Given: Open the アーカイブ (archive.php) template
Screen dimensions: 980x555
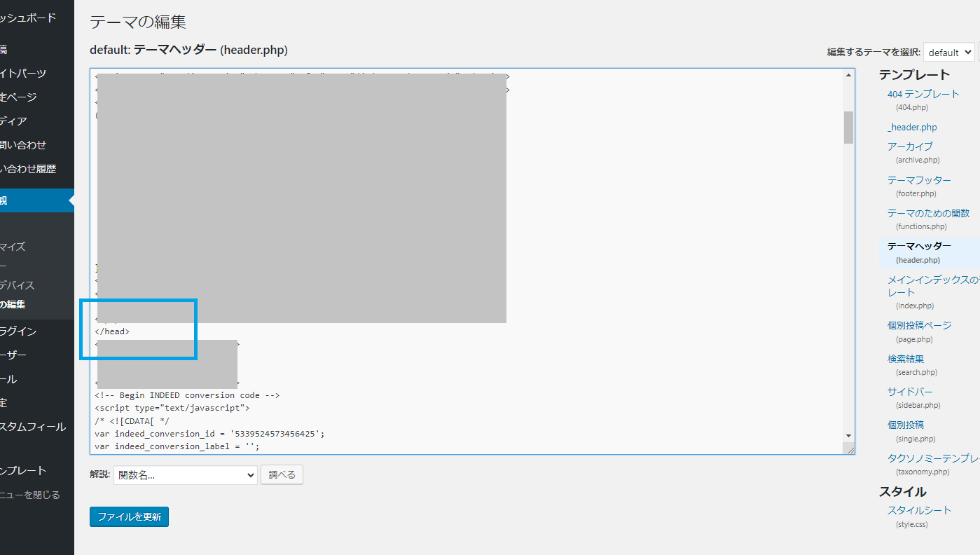Looking at the screenshot, I should (910, 146).
